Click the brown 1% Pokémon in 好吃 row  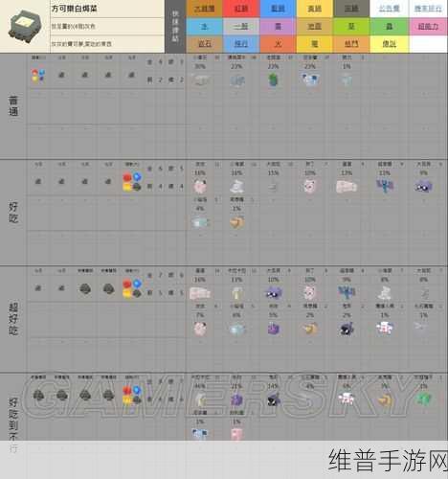236,222
